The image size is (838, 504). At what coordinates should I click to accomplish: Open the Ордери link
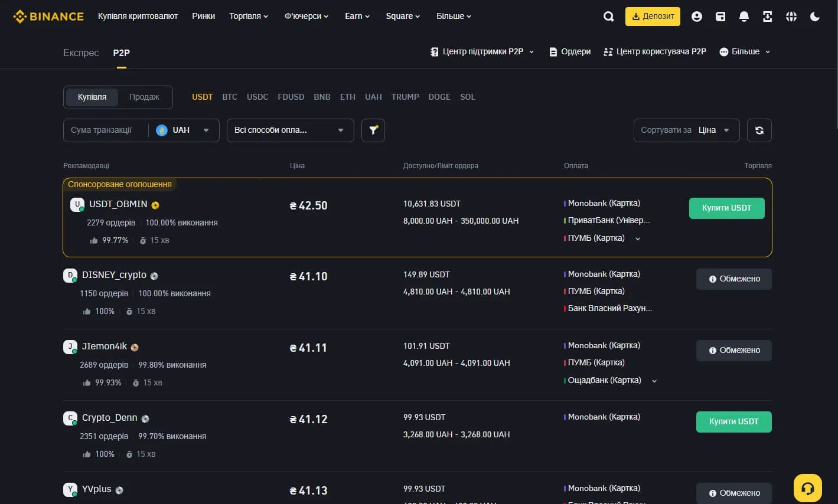coord(570,52)
